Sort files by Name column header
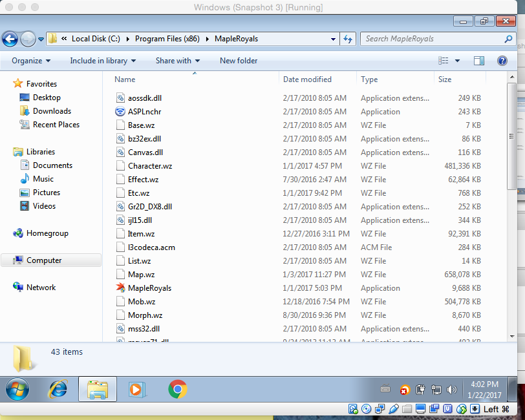525x420 pixels. tap(125, 79)
